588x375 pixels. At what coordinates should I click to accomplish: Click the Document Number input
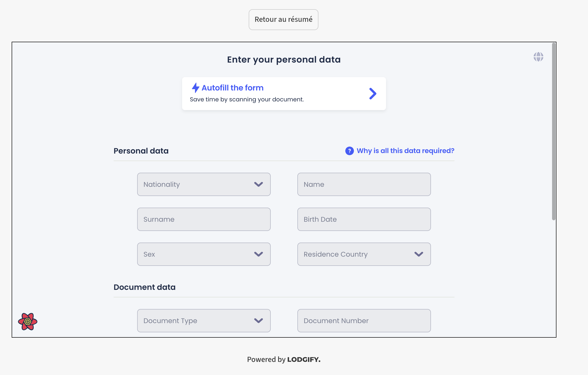364,321
